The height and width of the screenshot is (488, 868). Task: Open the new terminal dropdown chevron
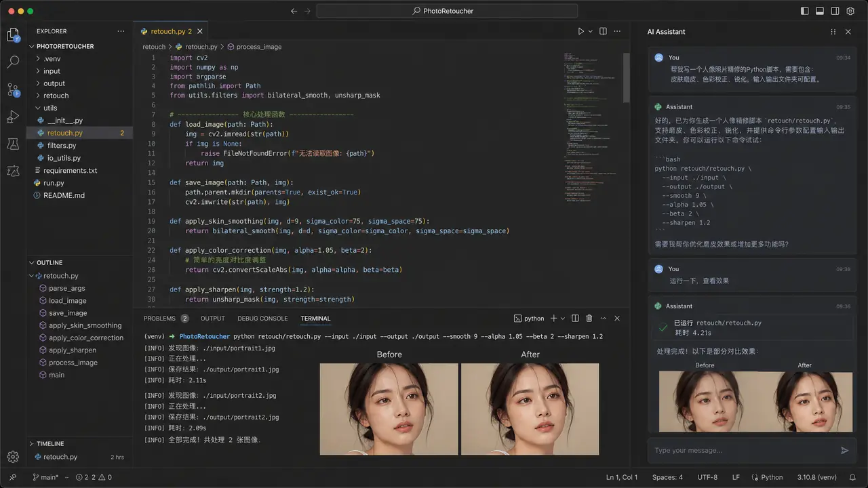pos(562,319)
